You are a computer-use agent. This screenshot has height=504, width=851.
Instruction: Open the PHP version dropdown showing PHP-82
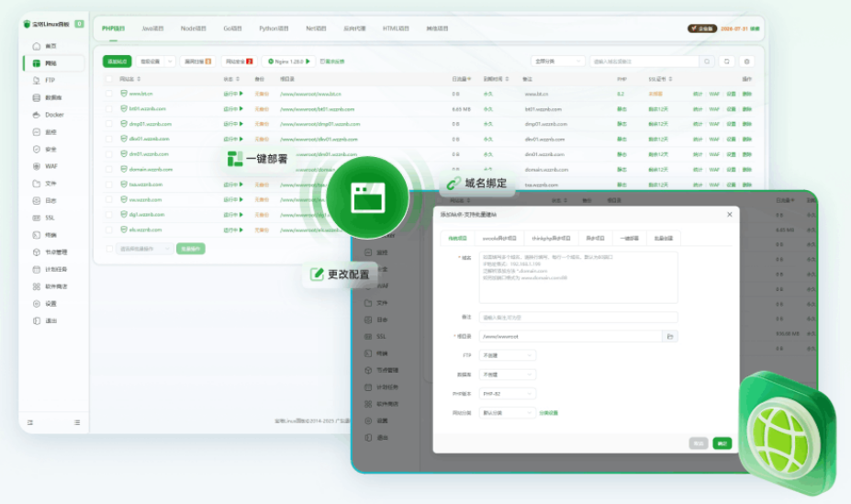click(x=508, y=393)
